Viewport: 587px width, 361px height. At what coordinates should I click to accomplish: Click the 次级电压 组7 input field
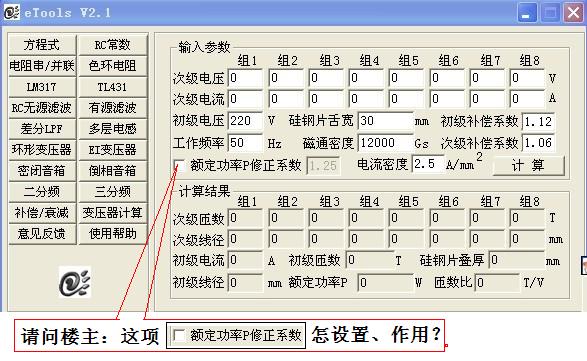(x=487, y=78)
